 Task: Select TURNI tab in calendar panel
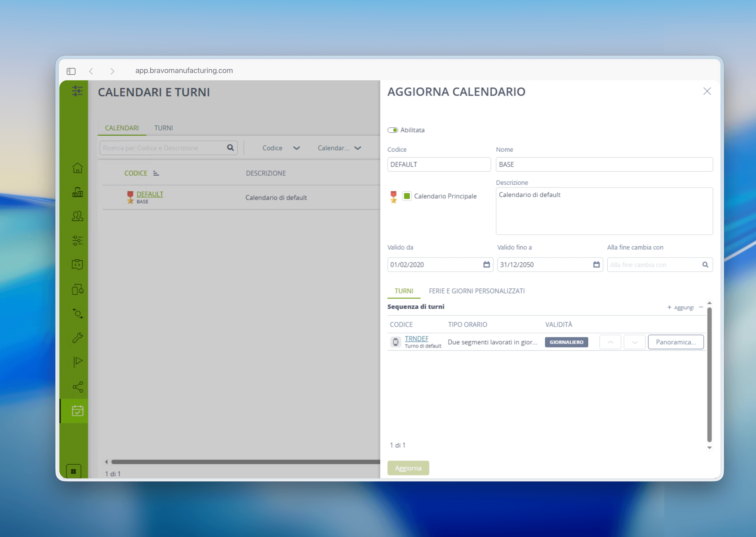[404, 291]
